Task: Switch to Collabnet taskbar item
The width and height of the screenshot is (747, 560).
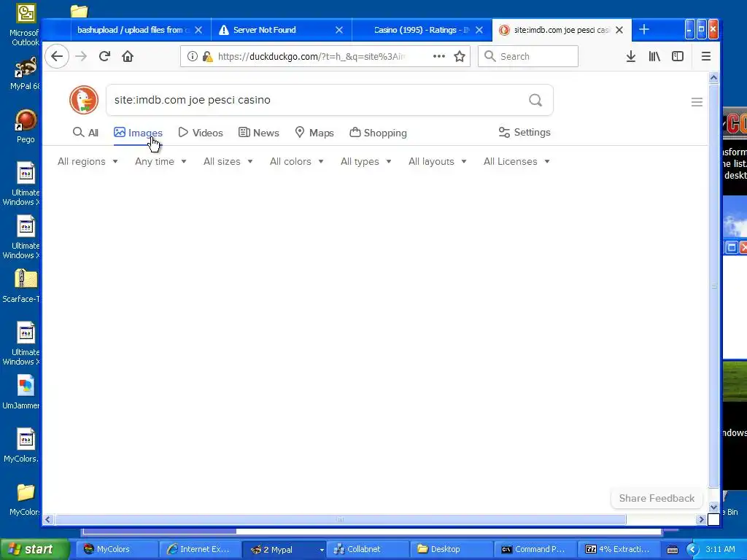Action: (367, 549)
